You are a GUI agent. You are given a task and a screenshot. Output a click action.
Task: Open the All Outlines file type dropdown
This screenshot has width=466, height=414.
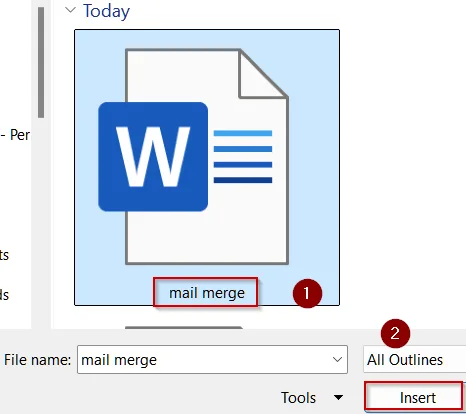click(414, 360)
